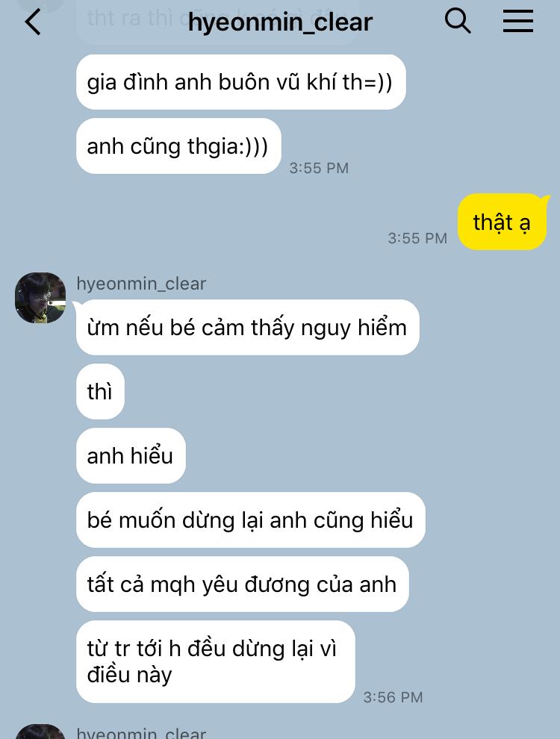The width and height of the screenshot is (560, 739).
Task: Select the message 'ừm nếu bé cảm thấy nguy hiểm'
Action: pyautogui.click(x=247, y=328)
